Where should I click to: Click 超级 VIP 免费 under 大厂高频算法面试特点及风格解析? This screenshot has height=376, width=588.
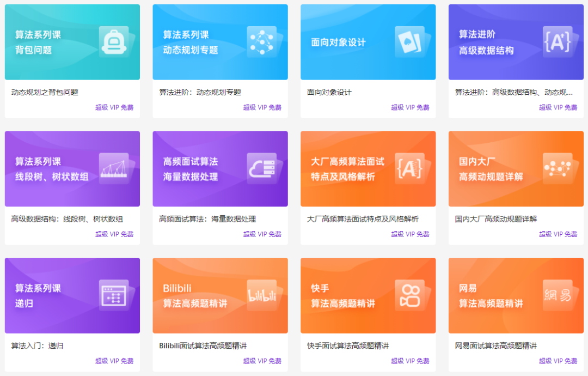(x=411, y=234)
